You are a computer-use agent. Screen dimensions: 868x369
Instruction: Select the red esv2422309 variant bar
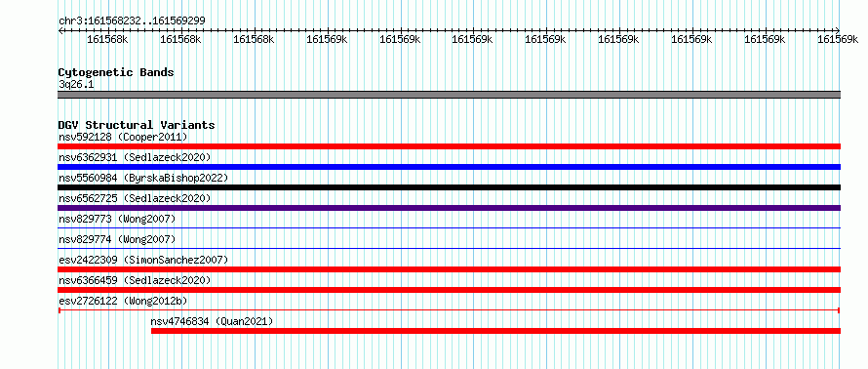pyautogui.click(x=449, y=269)
